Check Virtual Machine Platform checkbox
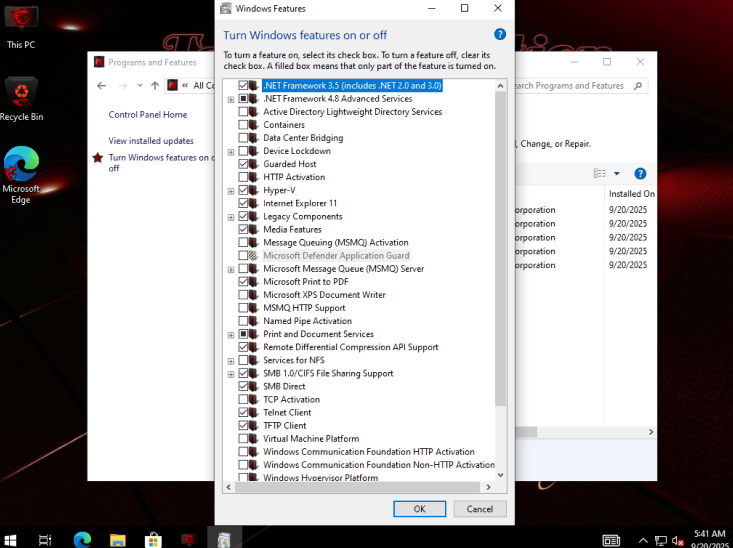Screen dimensions: 733x548 pos(243,439)
